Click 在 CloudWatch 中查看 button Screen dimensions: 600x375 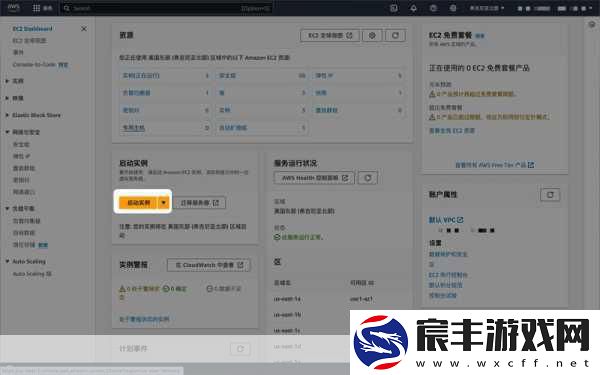[209, 265]
